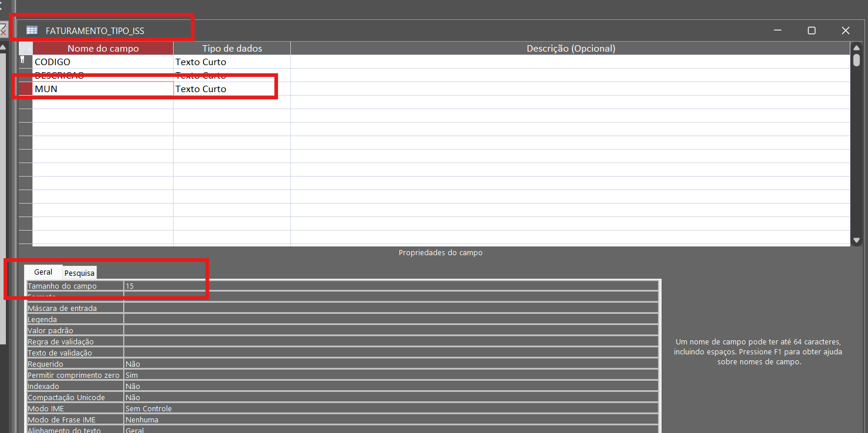The height and width of the screenshot is (433, 868).
Task: Click the table icon beside FATURAMENTO_TIPO_ISS title
Action: point(32,31)
